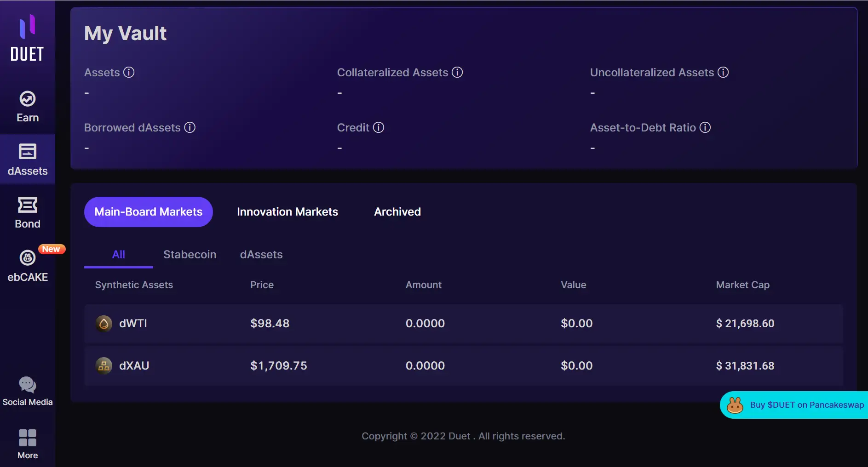
Task: Open the Earn section from the sidebar
Action: coord(28,107)
